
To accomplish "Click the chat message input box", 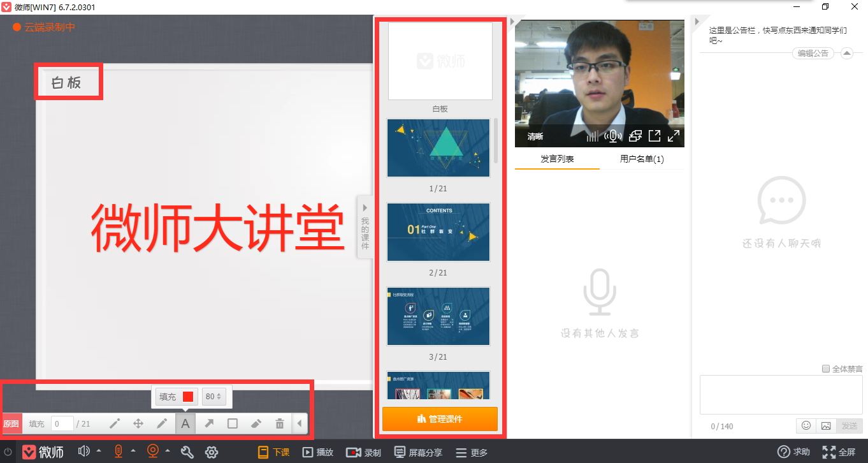I will (x=781, y=395).
